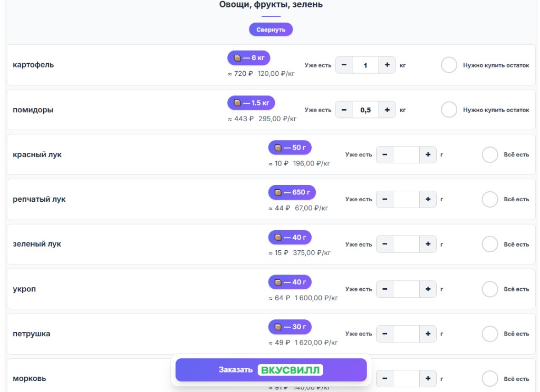Click the картофель quantity field showing 1
This screenshot has width=540, height=392.
click(x=365, y=65)
